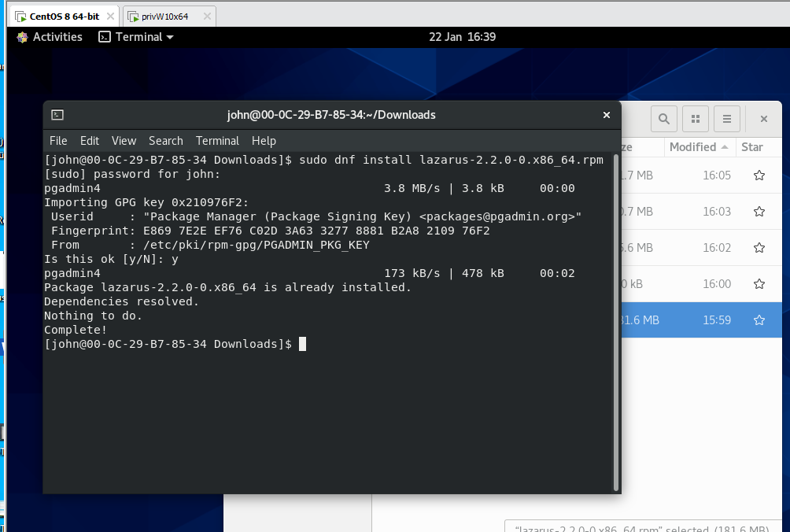The height and width of the screenshot is (532, 790).
Task: Click the Fingerprint line in terminal output
Action: pyautogui.click(x=270, y=231)
